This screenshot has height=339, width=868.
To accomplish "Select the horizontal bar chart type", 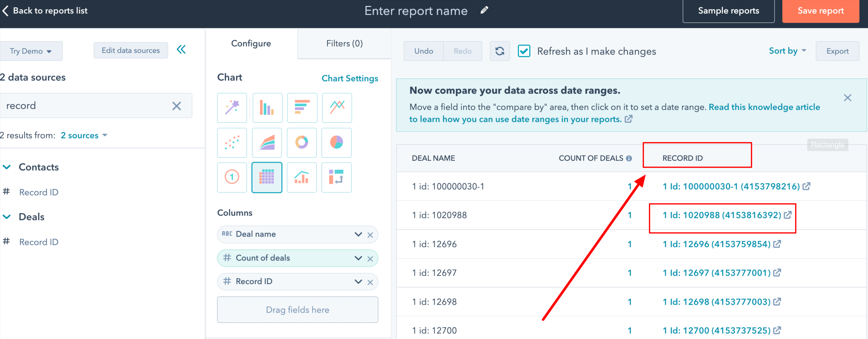I will click(302, 107).
